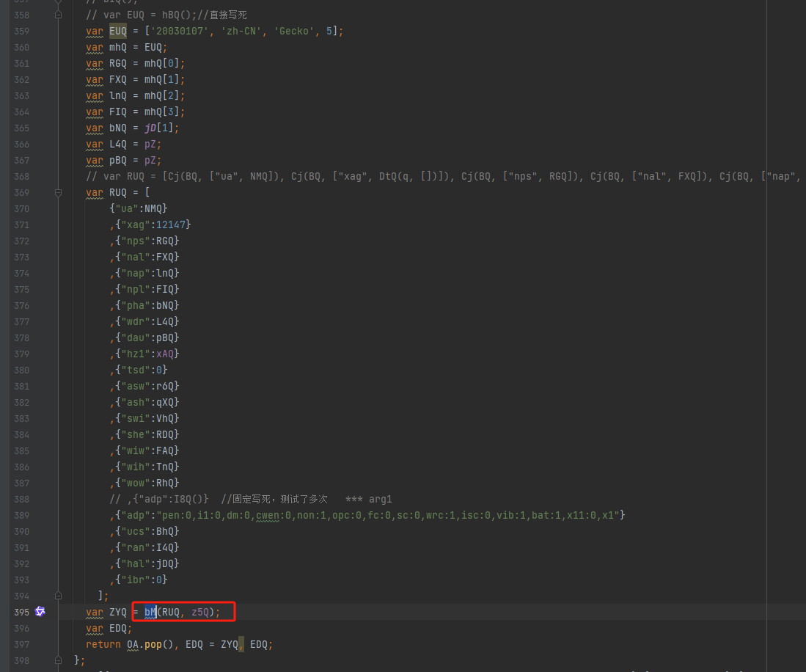Collapse the function fold marker at line 398
Viewport: 806px width, 672px height.
tap(58, 660)
